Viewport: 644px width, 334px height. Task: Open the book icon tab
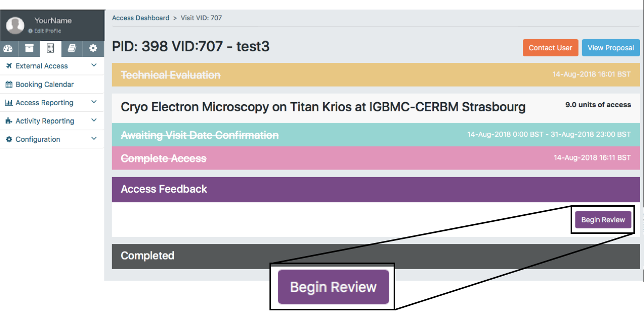click(72, 48)
